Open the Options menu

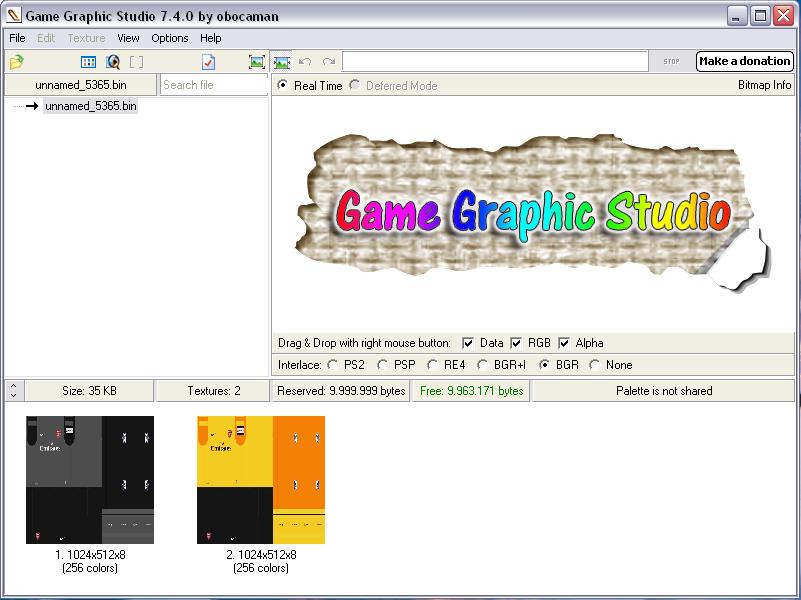coord(170,38)
